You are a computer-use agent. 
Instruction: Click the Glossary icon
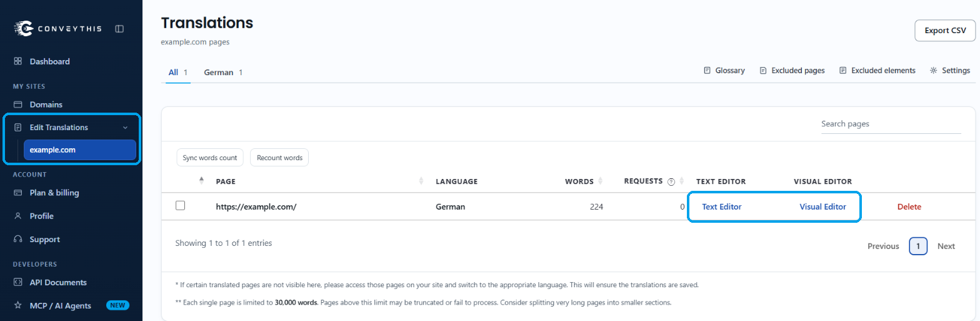[x=707, y=71]
